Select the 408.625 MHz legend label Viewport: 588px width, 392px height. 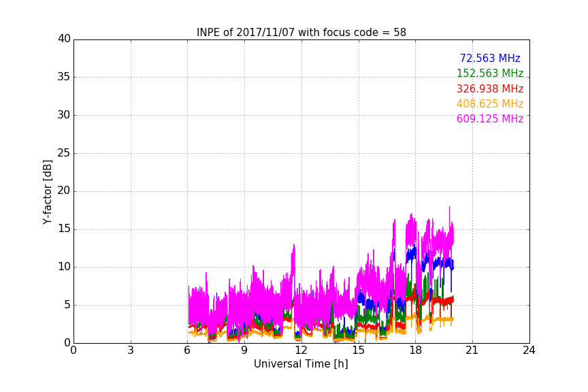point(490,103)
